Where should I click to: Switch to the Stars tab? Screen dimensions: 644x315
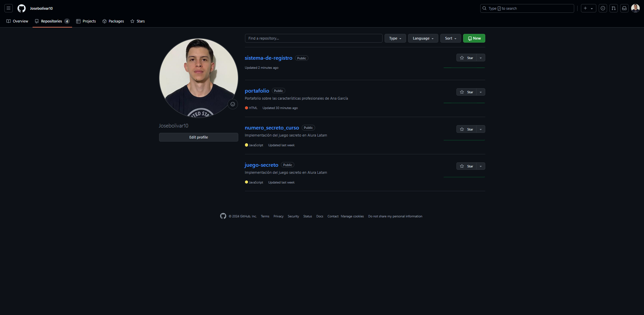tap(138, 21)
